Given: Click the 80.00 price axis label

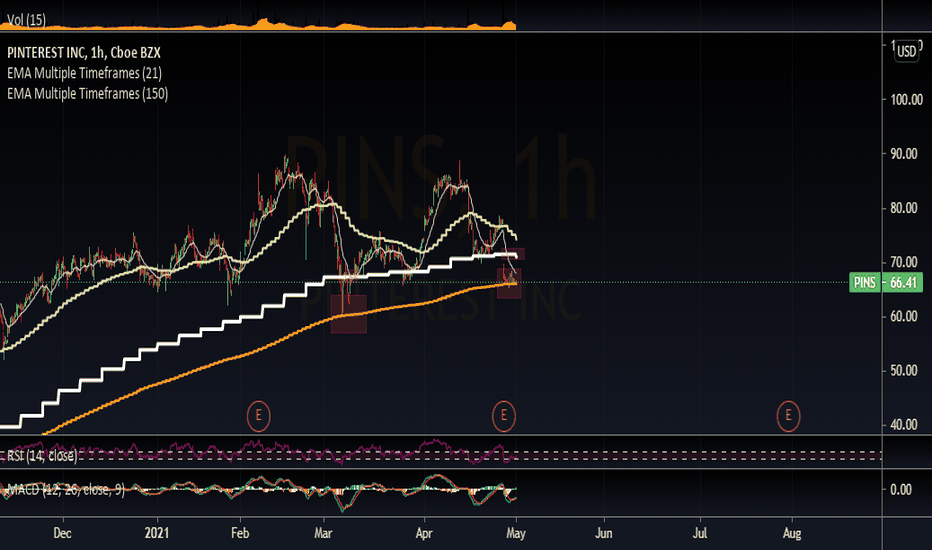Looking at the screenshot, I should tap(903, 208).
